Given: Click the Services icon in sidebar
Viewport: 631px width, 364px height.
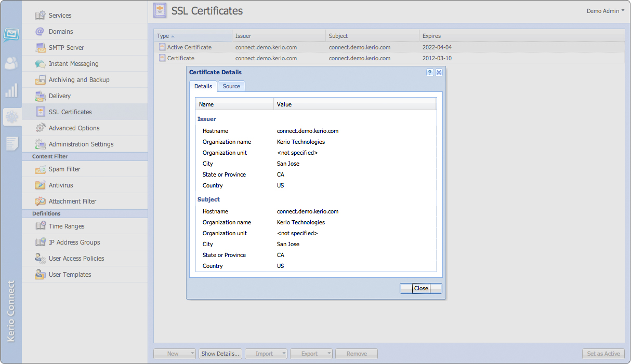Looking at the screenshot, I should pos(40,16).
